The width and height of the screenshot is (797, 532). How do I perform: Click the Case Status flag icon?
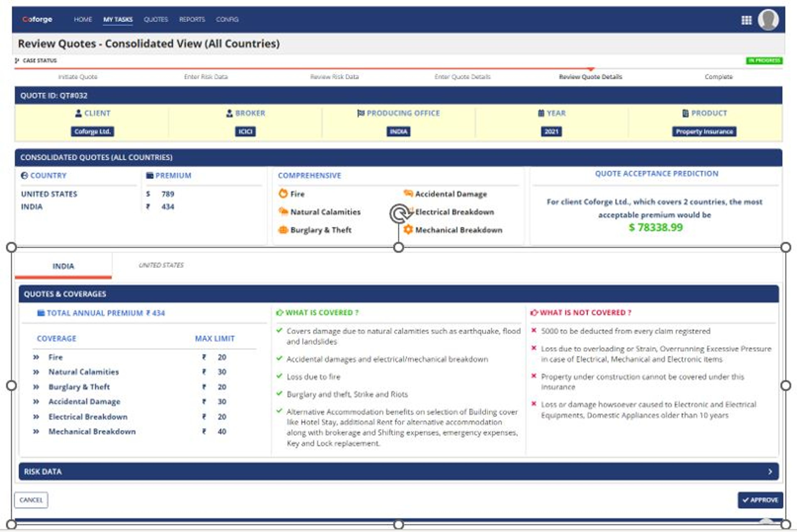tap(17, 60)
